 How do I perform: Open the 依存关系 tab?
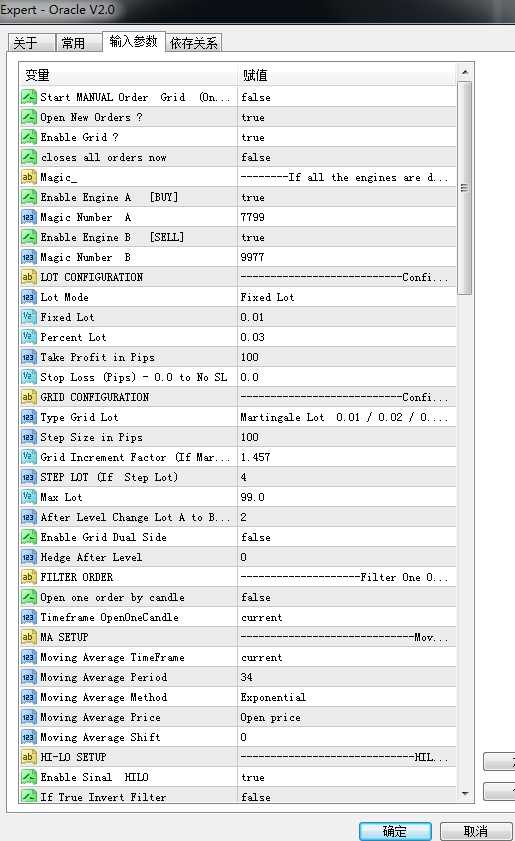tap(194, 43)
